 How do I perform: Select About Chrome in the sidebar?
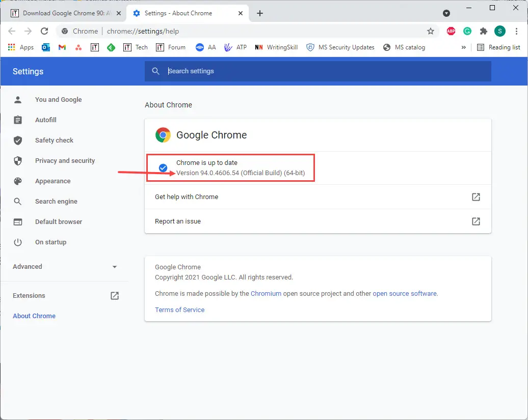tap(34, 316)
